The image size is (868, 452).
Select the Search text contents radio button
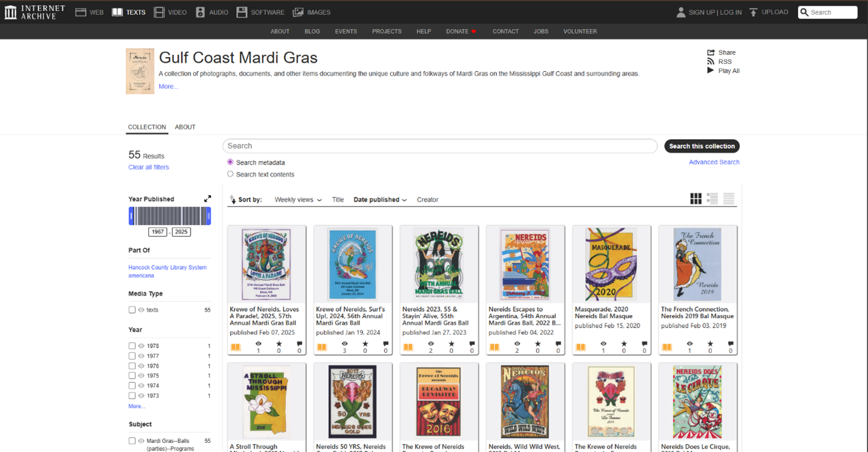tap(230, 173)
